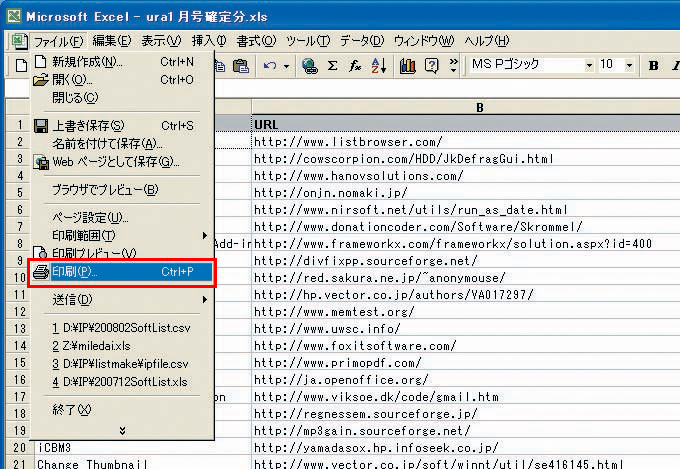Open recent file ipfile.csv
This screenshot has height=469, width=680.
[x=122, y=364]
